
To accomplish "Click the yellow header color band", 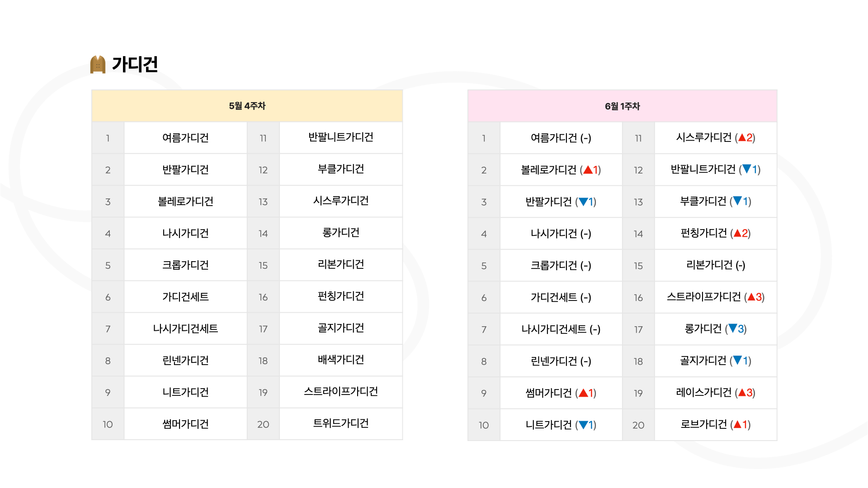I will 247,106.
